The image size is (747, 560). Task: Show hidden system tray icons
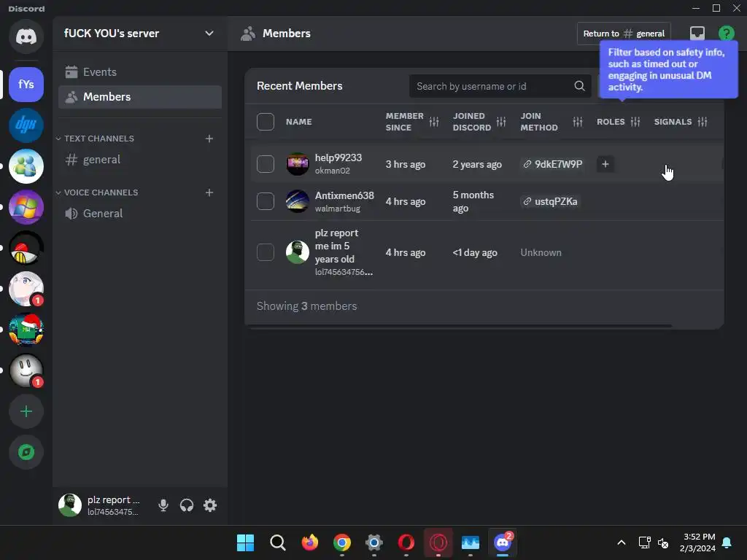[x=622, y=542]
